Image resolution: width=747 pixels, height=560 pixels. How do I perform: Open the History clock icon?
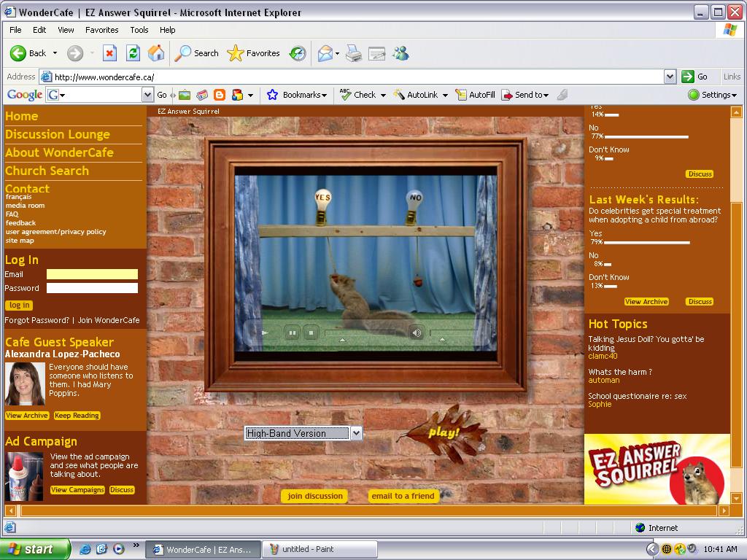[x=298, y=53]
